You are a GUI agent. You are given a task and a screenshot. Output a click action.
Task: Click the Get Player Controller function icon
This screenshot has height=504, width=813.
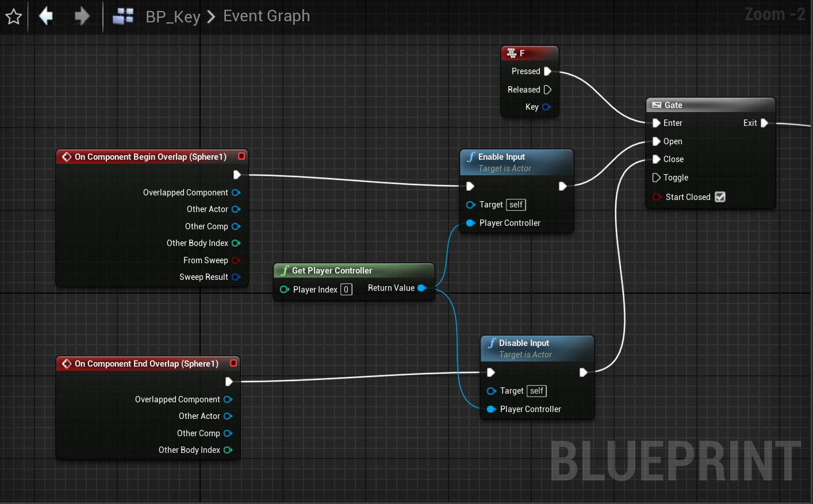285,271
